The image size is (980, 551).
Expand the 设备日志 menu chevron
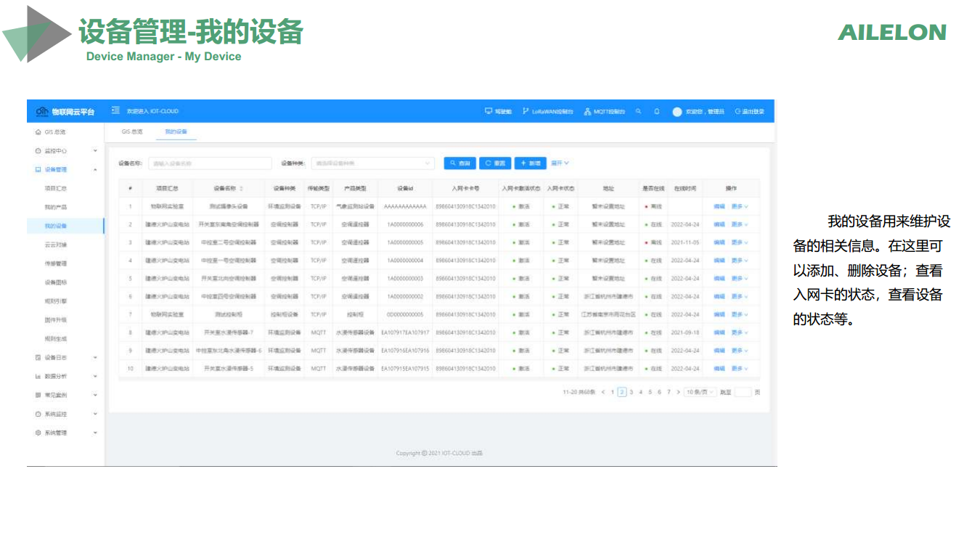[x=95, y=358]
